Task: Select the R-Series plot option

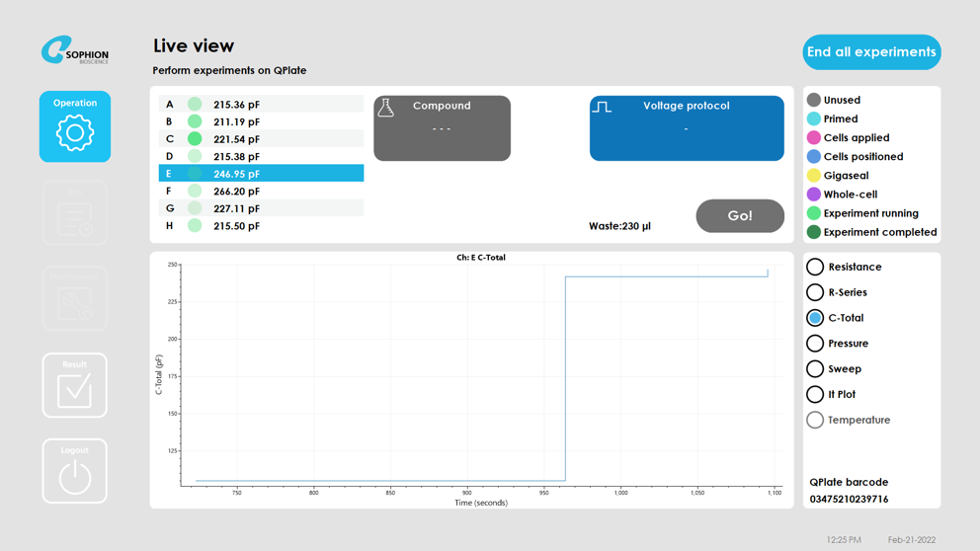Action: pos(815,292)
